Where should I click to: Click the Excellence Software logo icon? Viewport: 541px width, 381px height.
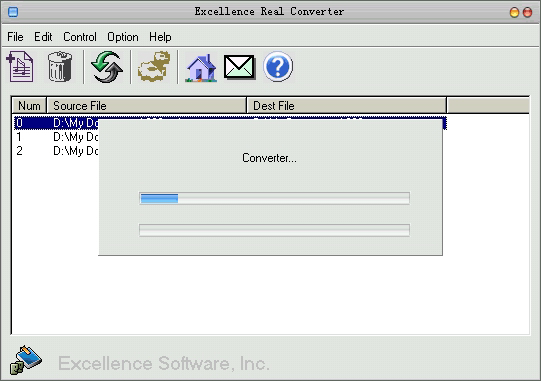tap(26, 360)
